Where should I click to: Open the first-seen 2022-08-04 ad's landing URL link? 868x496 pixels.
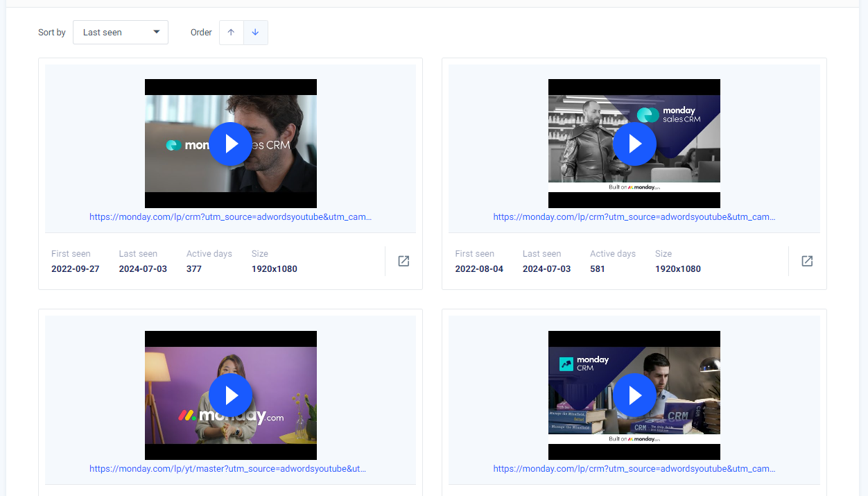pos(634,217)
